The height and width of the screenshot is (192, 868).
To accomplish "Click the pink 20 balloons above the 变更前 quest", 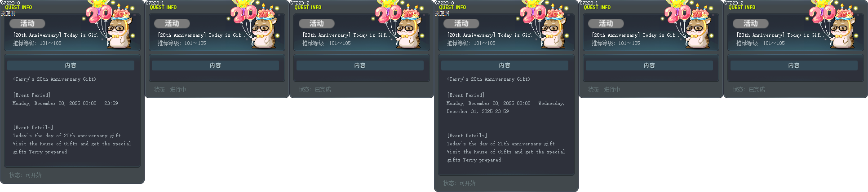I will pos(99,13).
